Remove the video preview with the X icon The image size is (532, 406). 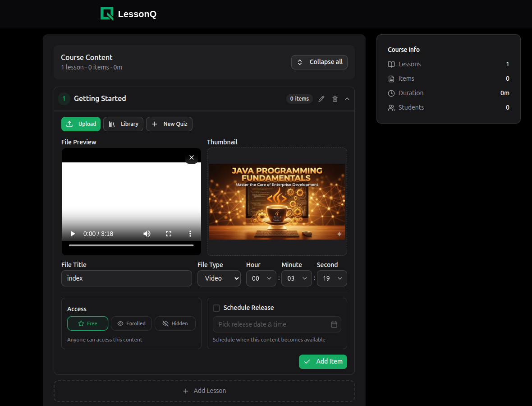pos(191,157)
